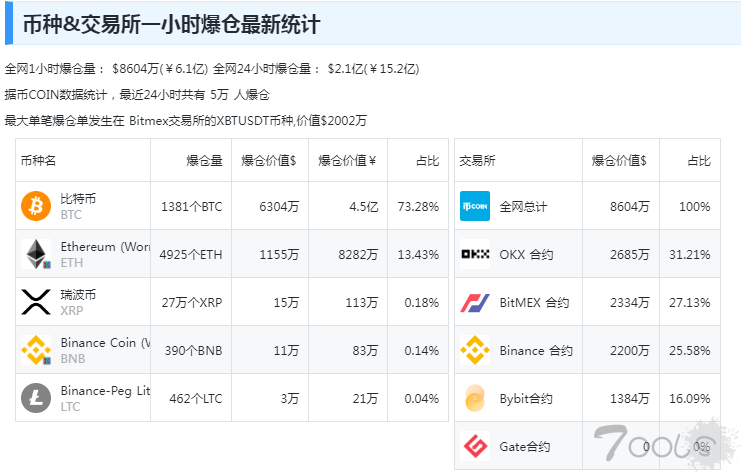Image resolution: width=741 pixels, height=476 pixels.
Task: Click the 83万 value cell
Action: (365, 351)
